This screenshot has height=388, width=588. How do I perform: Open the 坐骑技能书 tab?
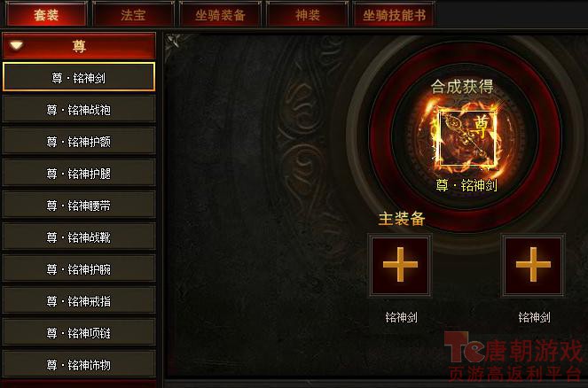click(394, 14)
